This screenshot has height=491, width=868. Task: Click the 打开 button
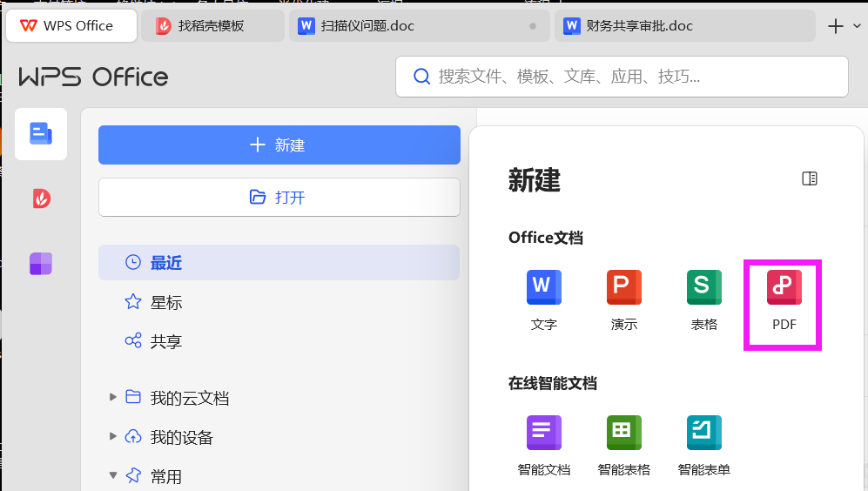279,197
